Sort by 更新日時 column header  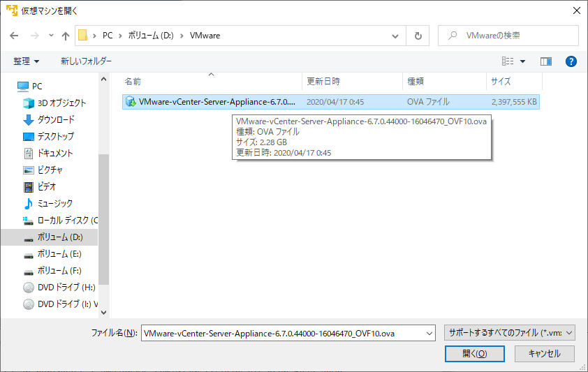[x=323, y=81]
